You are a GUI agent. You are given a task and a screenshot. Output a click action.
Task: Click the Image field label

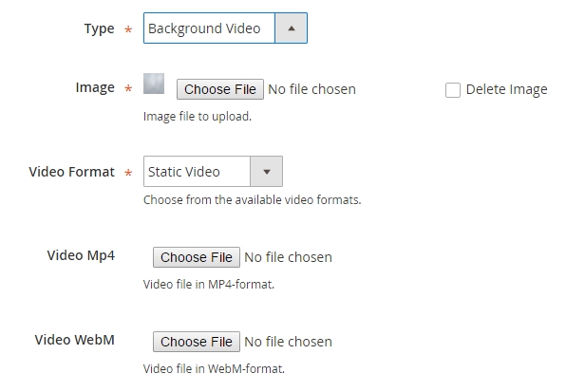click(x=95, y=87)
